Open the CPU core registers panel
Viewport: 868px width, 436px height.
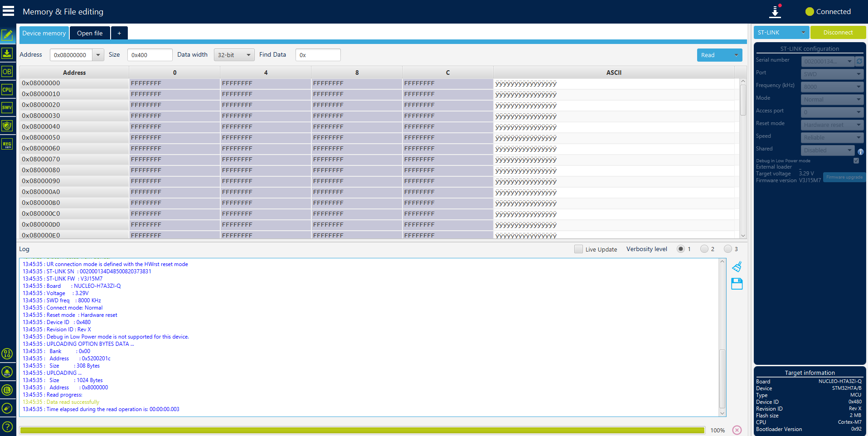coord(7,89)
